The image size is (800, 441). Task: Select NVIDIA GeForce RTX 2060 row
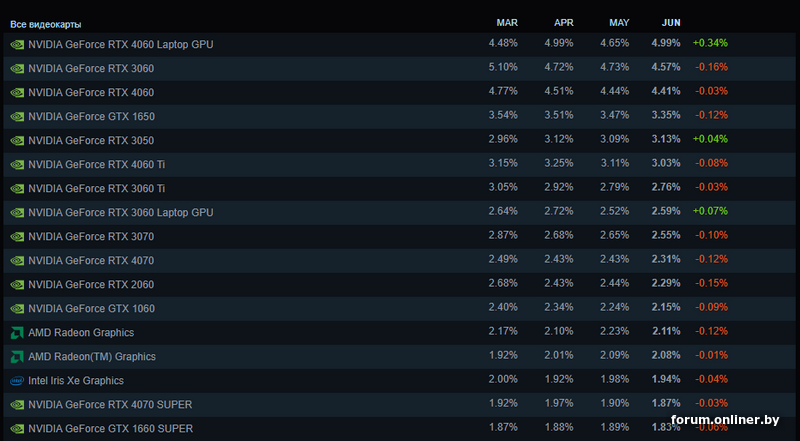(91, 285)
